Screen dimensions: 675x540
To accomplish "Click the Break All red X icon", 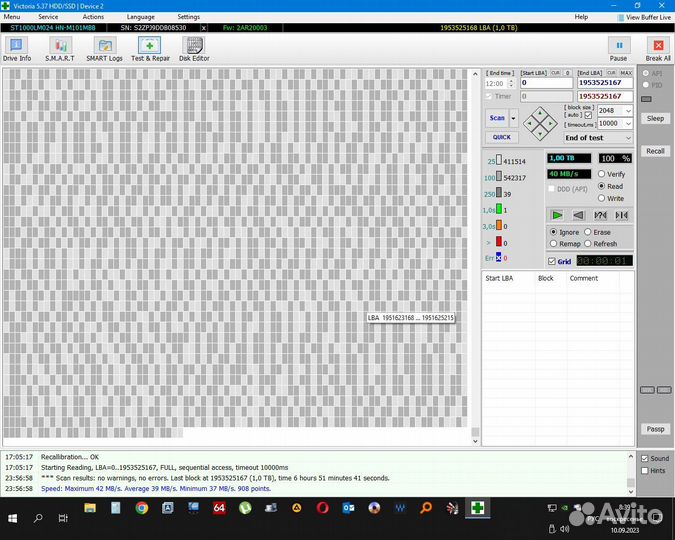I will pyautogui.click(x=658, y=45).
